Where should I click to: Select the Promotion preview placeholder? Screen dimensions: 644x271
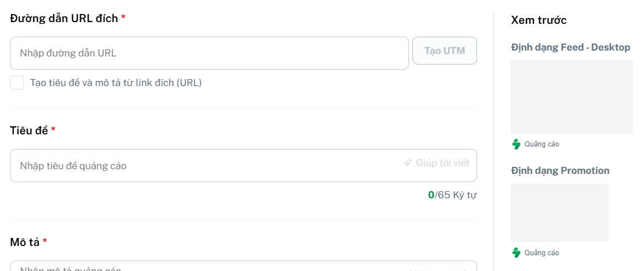[x=560, y=213]
